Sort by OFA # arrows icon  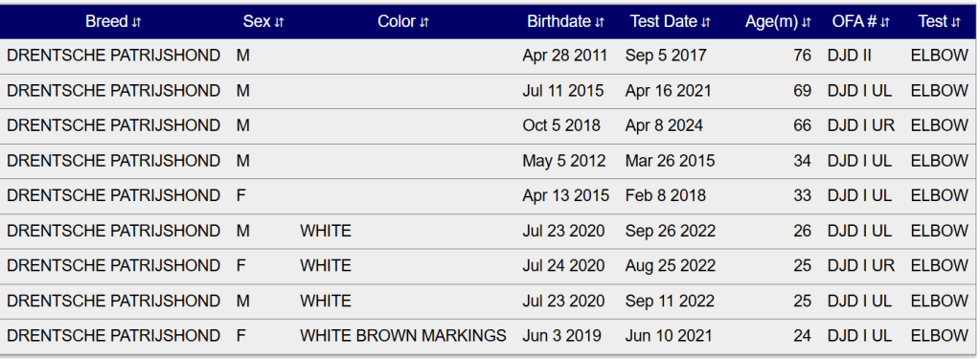point(885,22)
